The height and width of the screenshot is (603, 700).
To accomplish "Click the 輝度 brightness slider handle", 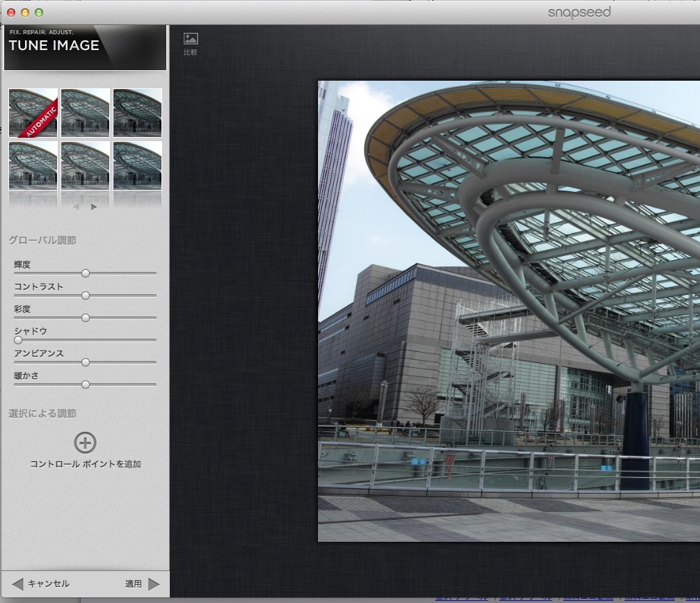I will (x=86, y=273).
